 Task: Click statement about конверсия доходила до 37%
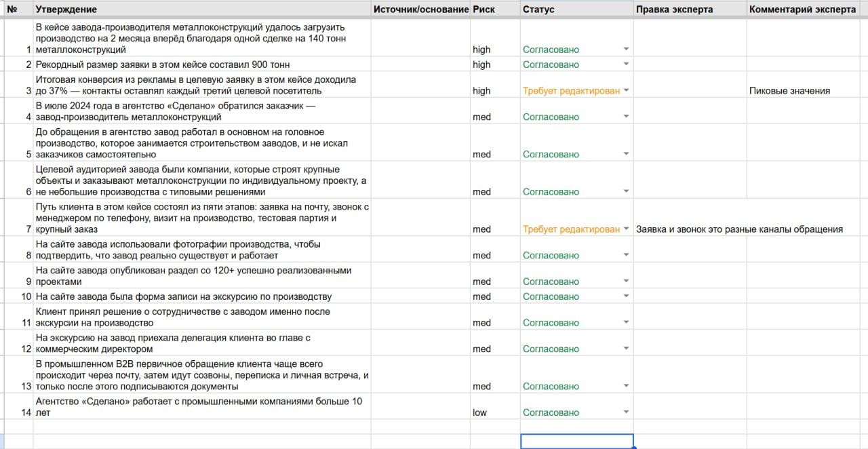click(202, 85)
